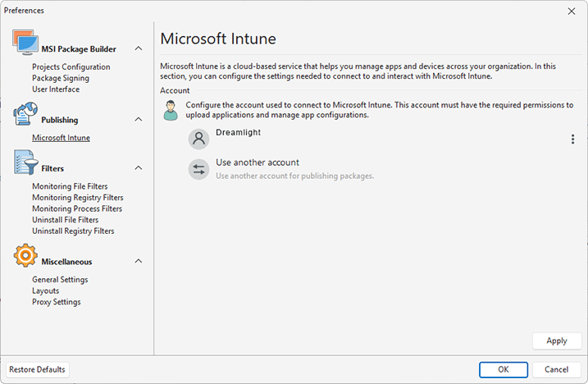Click the Account section person icon
Screen dimensions: 588x384
(x=171, y=111)
